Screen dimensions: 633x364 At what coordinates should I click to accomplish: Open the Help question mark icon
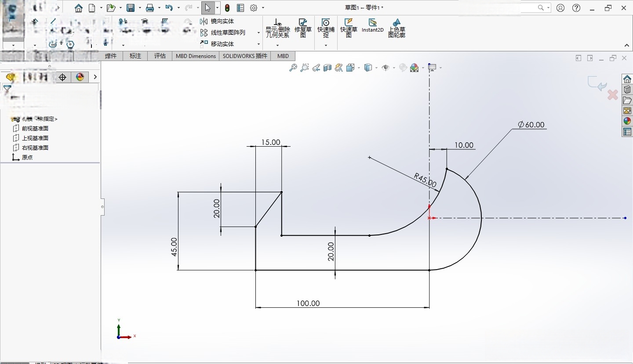coord(576,8)
